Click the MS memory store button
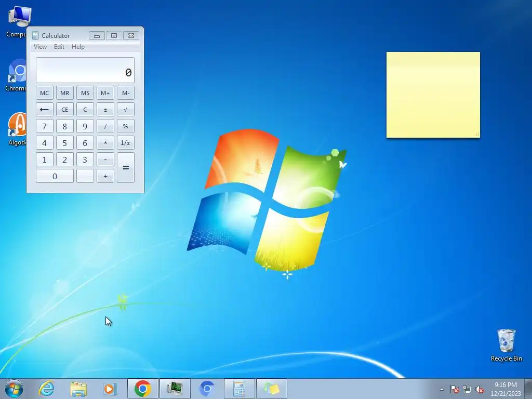532x399 pixels. [85, 93]
